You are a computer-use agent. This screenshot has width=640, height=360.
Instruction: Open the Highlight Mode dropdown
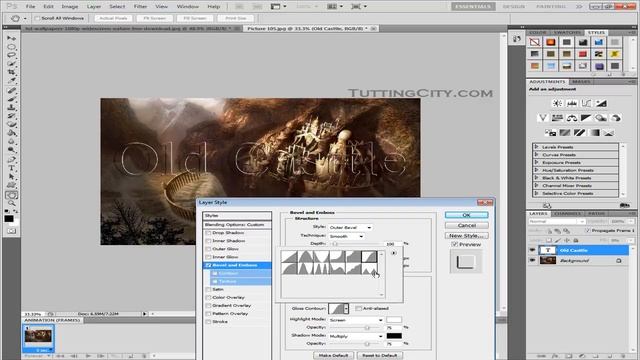[x=356, y=320]
